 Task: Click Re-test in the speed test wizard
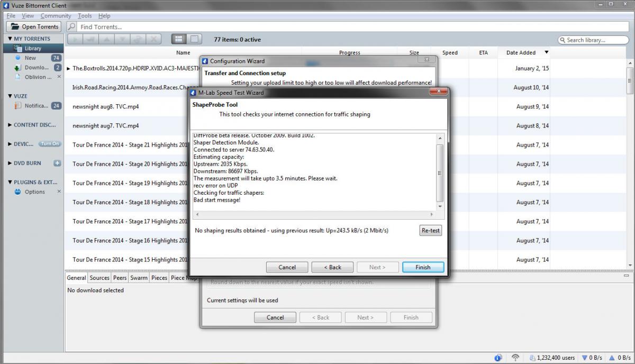430,231
